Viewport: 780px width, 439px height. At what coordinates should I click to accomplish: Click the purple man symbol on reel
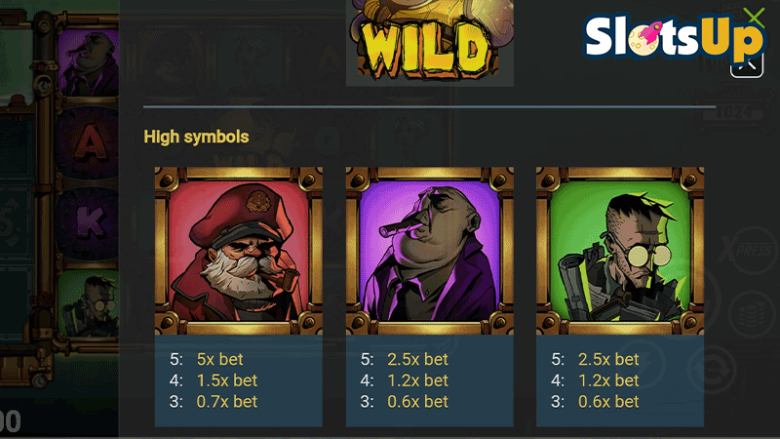[x=88, y=62]
